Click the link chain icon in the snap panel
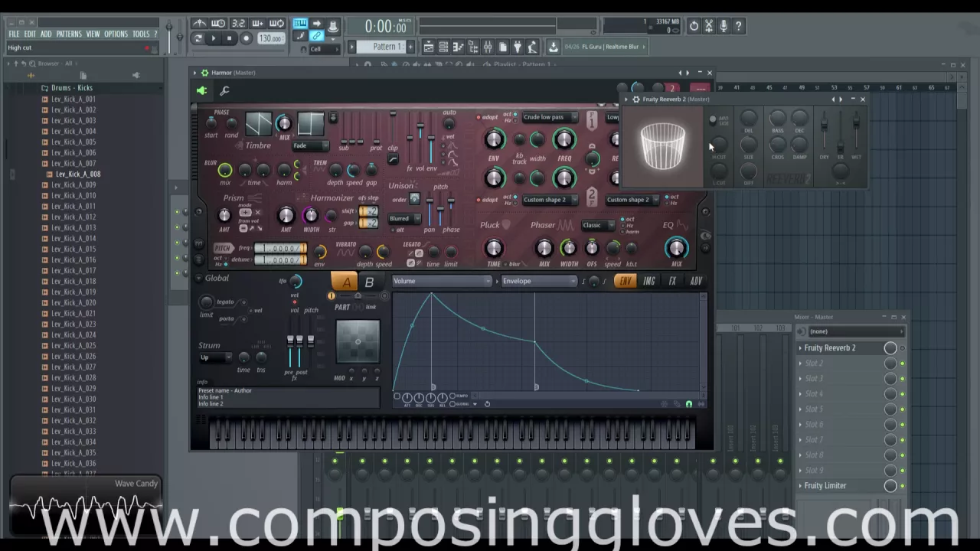Screen dimensions: 980x551 (x=316, y=36)
